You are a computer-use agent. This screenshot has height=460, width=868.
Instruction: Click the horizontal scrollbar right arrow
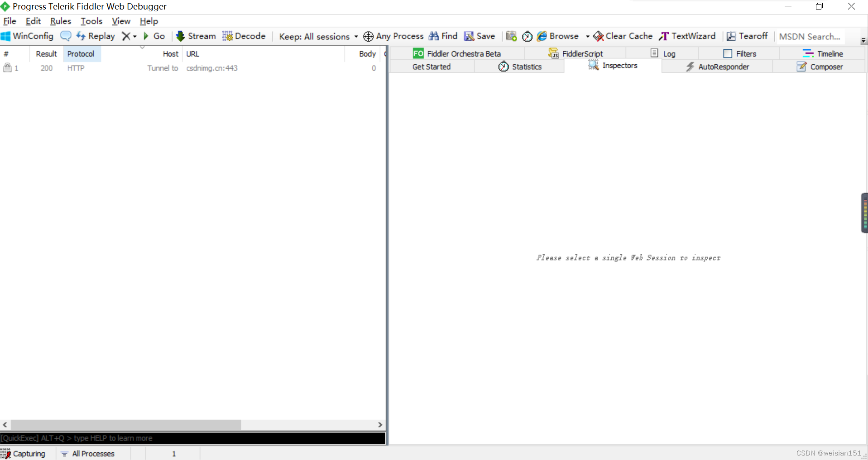pyautogui.click(x=380, y=425)
